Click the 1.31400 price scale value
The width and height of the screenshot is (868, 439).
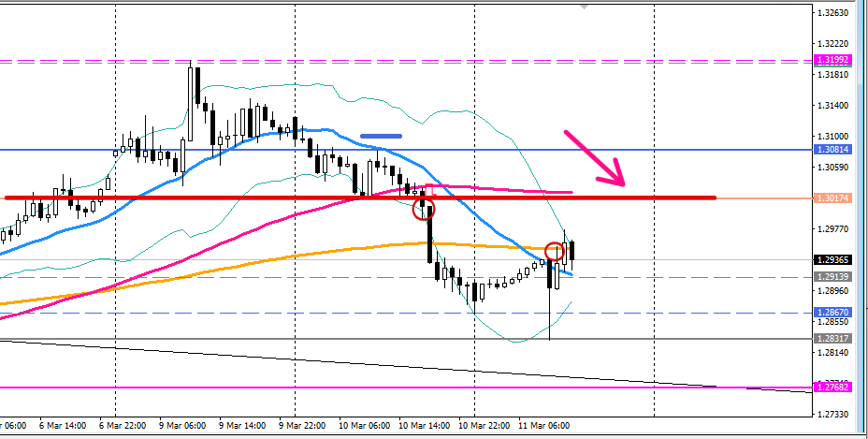pyautogui.click(x=833, y=106)
